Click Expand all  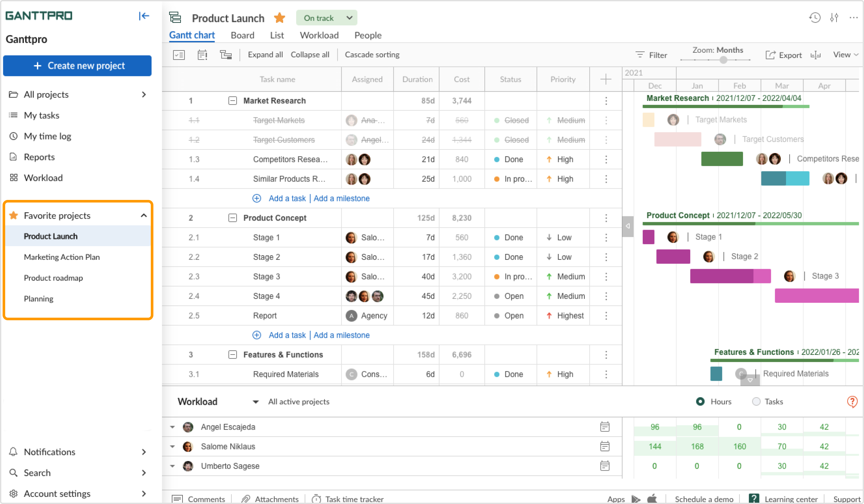coord(265,55)
